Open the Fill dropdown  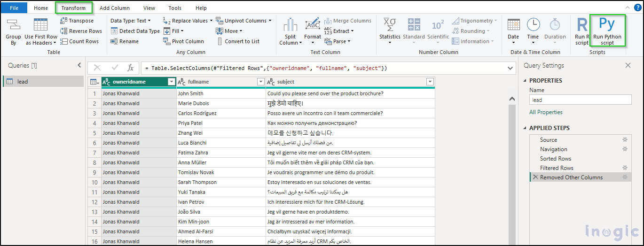click(173, 31)
